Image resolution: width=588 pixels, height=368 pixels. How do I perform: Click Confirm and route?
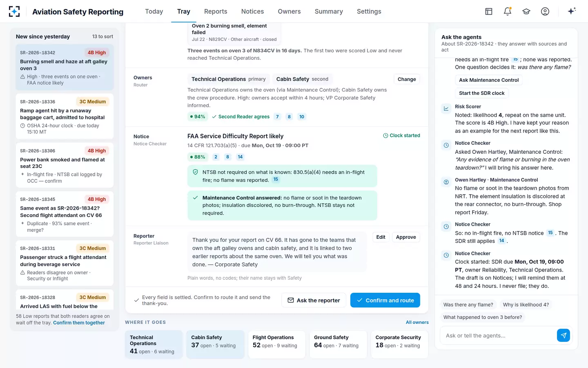coord(385,300)
